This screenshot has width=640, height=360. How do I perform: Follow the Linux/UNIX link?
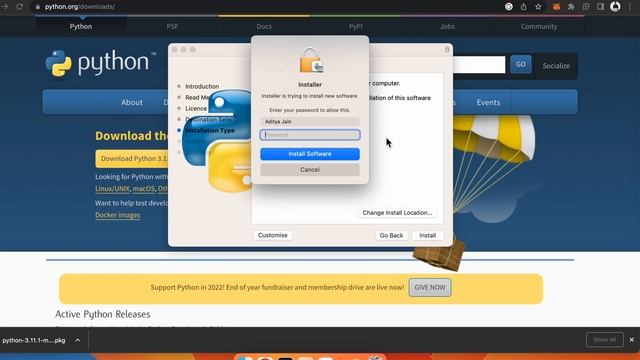[112, 189]
